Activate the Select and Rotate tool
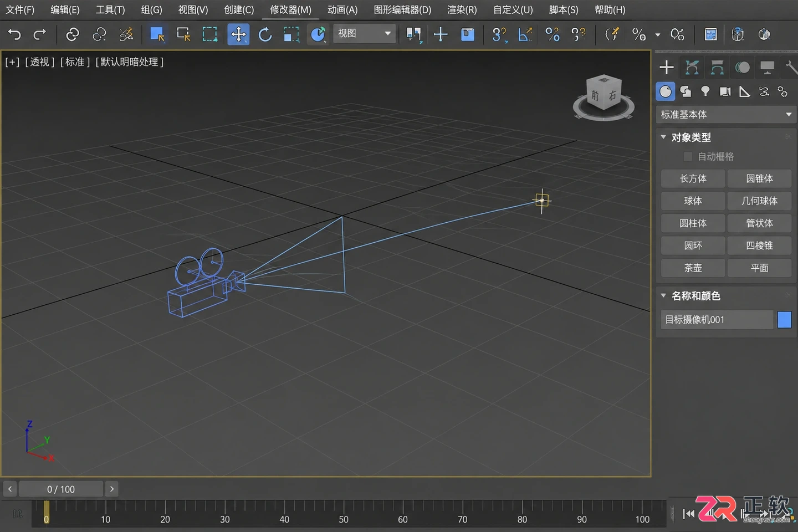The height and width of the screenshot is (532, 798). tap(265, 34)
